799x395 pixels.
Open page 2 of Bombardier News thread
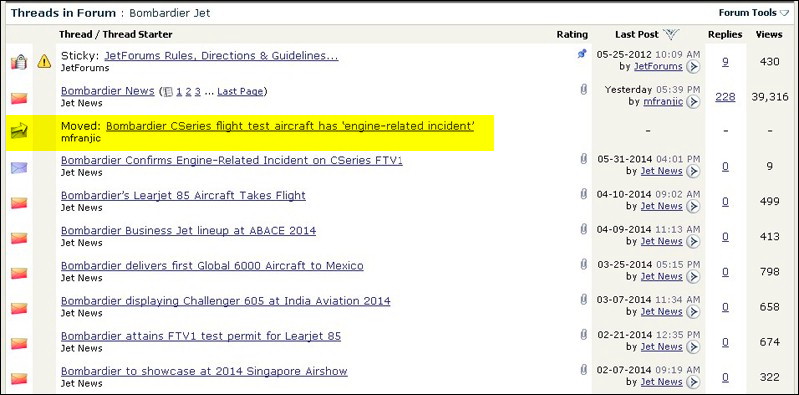coord(188,92)
